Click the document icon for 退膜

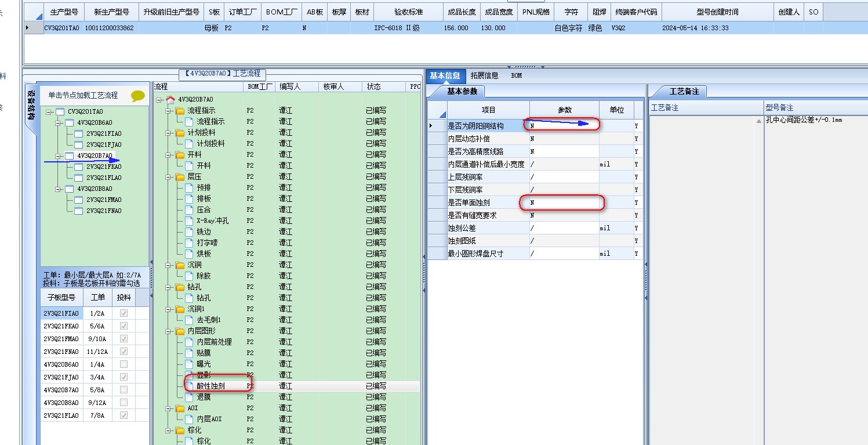click(189, 397)
